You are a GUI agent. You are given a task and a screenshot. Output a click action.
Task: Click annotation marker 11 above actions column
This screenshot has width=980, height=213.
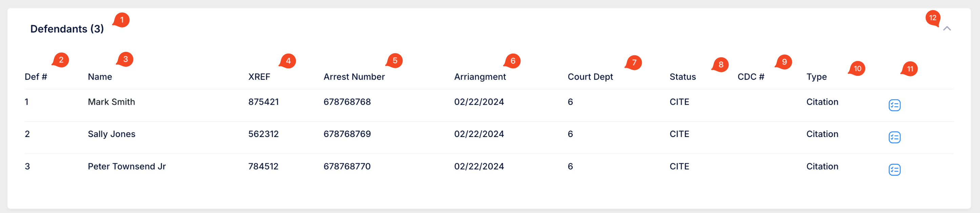pyautogui.click(x=909, y=69)
